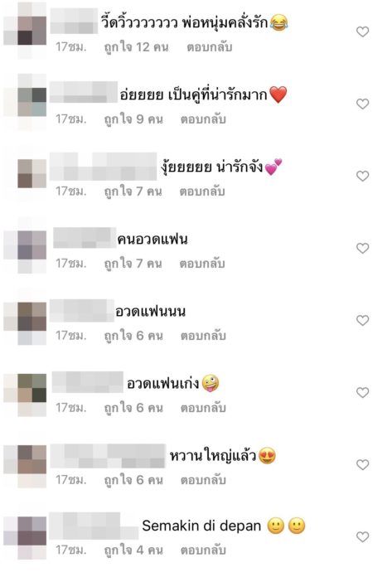The height and width of the screenshot is (577, 392).
Task: Tap the heart next to 'คนอวดแฟน'
Action: 363,248
